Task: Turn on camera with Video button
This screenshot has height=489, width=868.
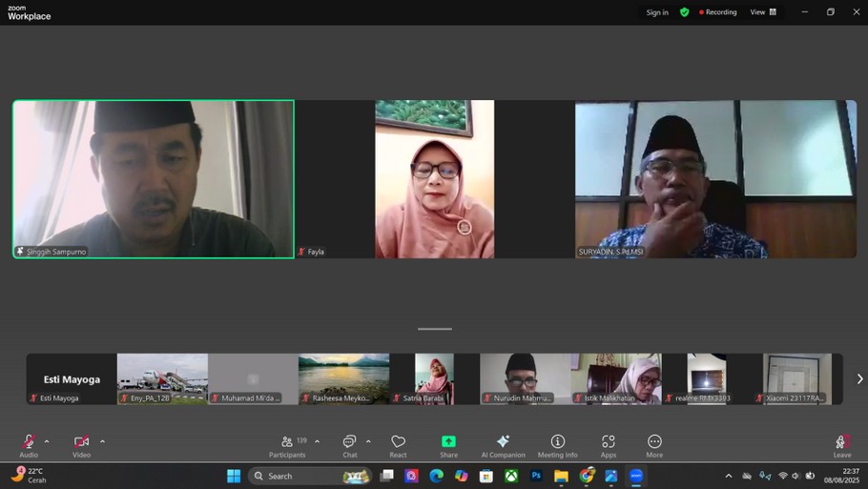Action: 82,445
